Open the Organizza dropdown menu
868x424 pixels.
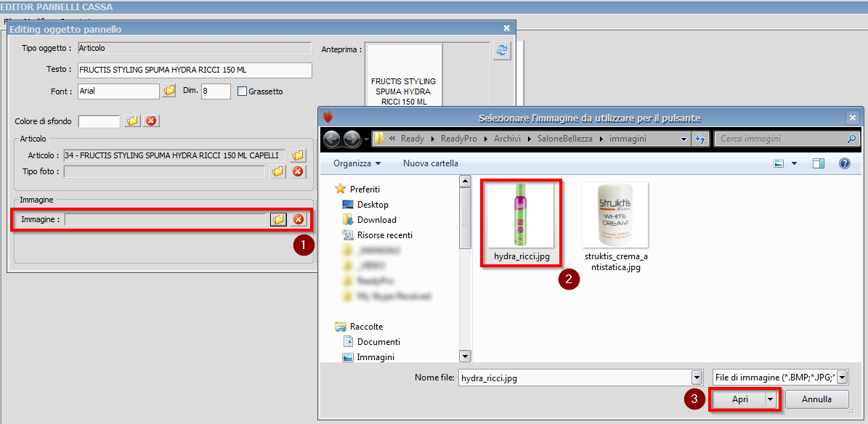[x=357, y=163]
